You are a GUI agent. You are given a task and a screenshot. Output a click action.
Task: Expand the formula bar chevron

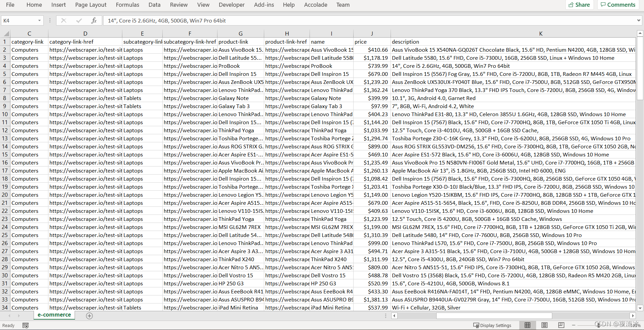[x=639, y=20]
